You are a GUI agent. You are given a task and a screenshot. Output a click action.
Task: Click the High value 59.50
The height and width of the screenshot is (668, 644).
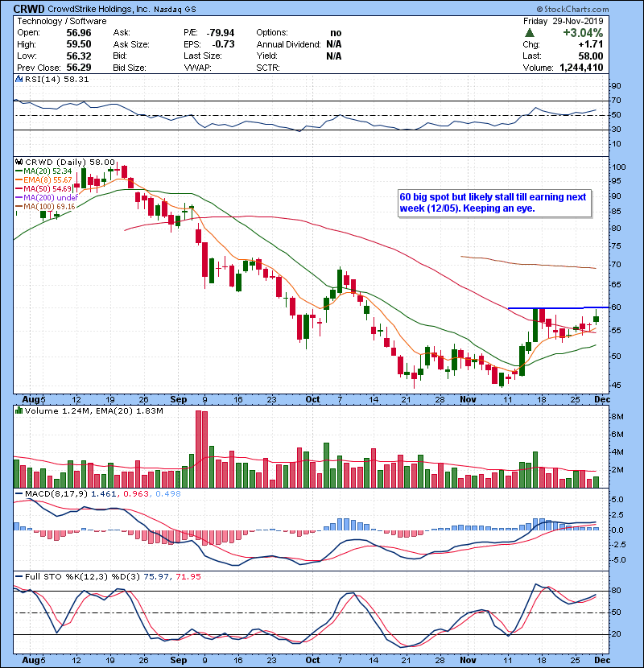click(79, 44)
